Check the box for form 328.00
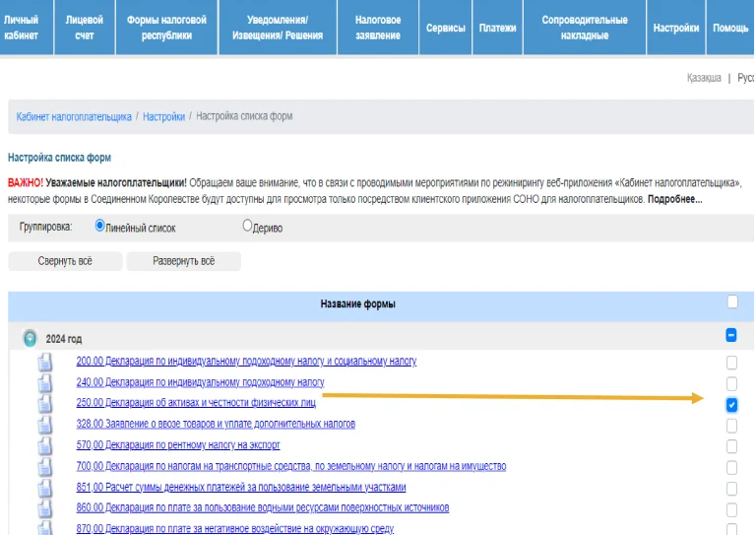The image size is (756, 535). (x=732, y=426)
